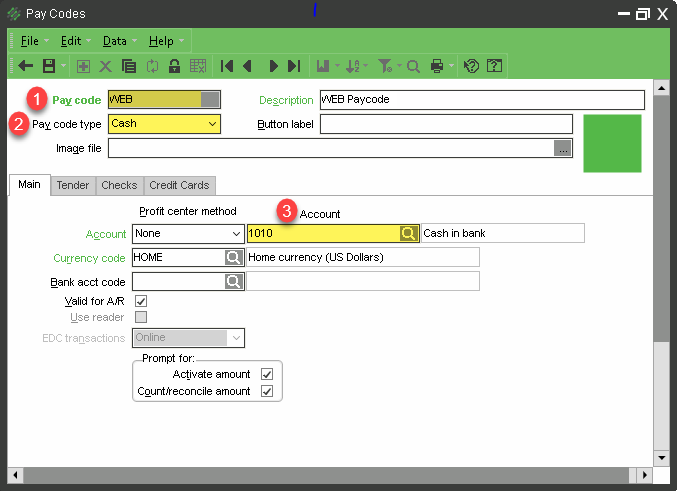Screen dimensions: 677x491
Task: Click the padlock icon
Action: click(174, 66)
